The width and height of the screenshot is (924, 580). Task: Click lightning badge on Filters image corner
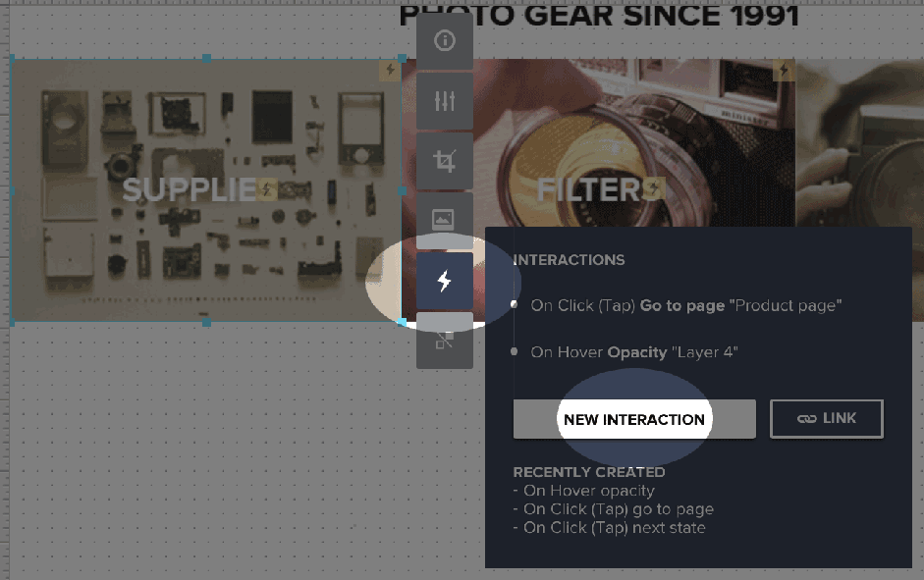click(x=784, y=70)
